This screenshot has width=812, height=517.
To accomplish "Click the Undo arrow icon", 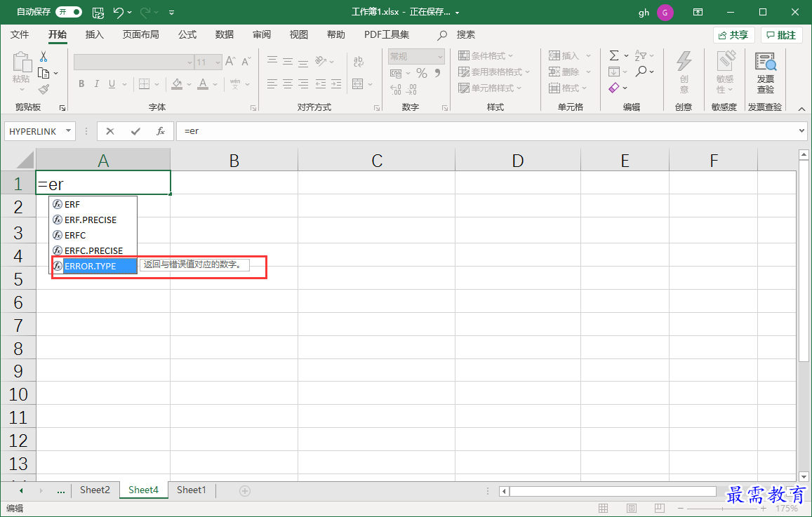I will [x=119, y=13].
